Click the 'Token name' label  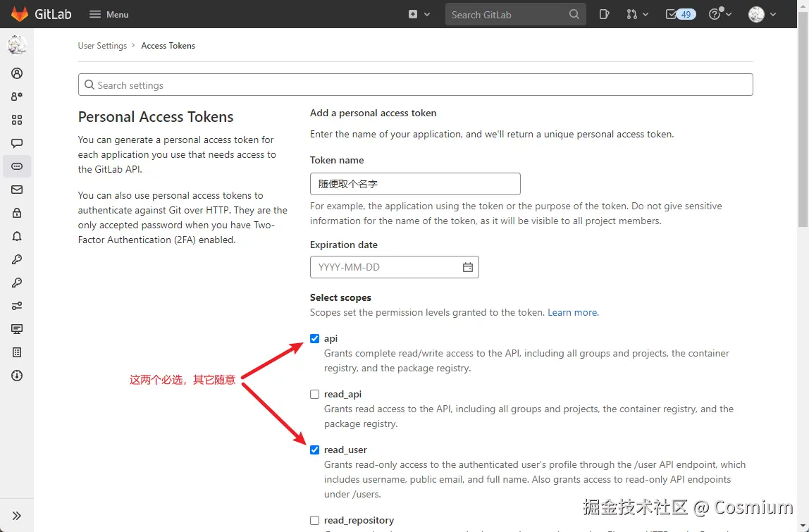click(337, 160)
